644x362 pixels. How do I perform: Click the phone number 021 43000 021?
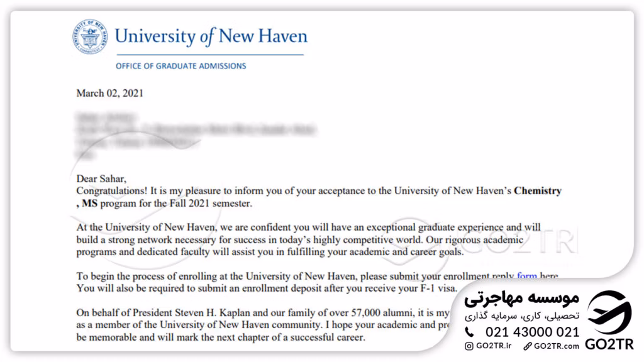(x=532, y=332)
